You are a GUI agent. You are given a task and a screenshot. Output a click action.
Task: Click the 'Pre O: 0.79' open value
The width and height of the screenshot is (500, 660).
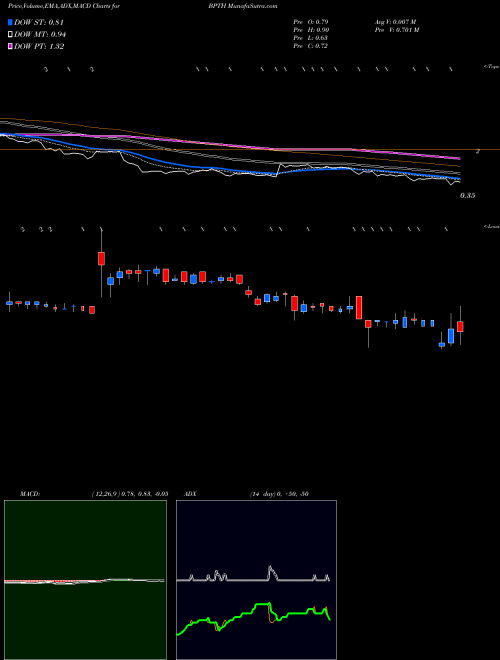311,21
